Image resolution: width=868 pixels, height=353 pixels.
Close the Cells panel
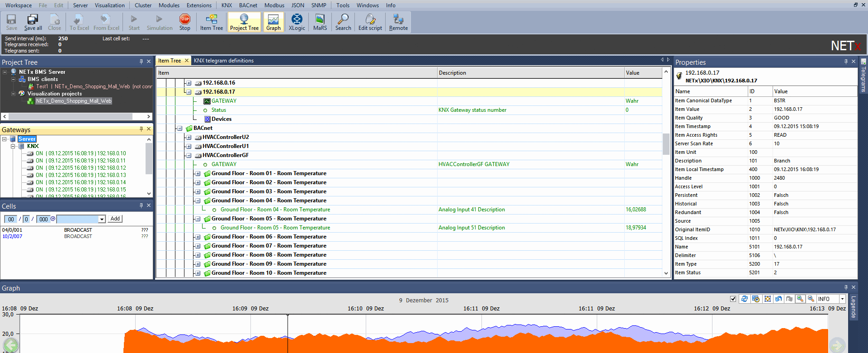pos(149,205)
